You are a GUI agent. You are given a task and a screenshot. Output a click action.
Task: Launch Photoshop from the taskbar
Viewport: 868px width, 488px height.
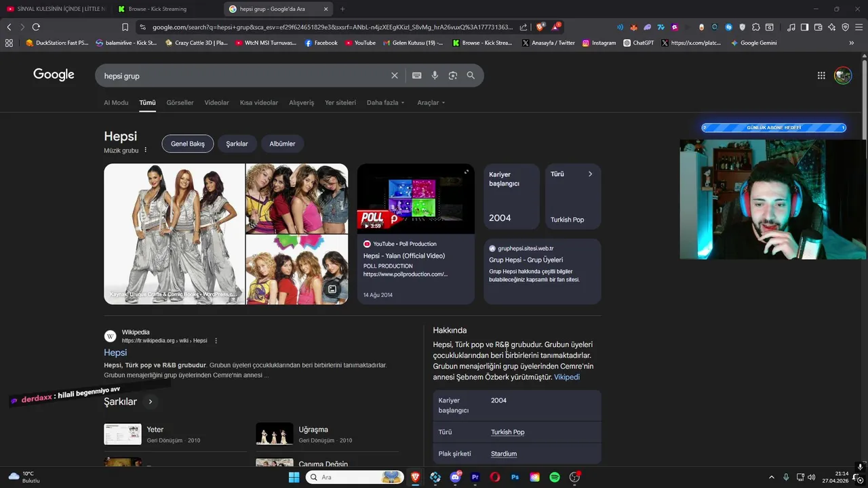pos(515,477)
